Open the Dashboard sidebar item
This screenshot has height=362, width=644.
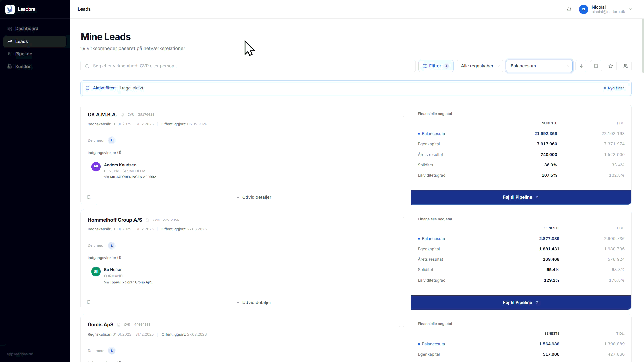(x=35, y=28)
